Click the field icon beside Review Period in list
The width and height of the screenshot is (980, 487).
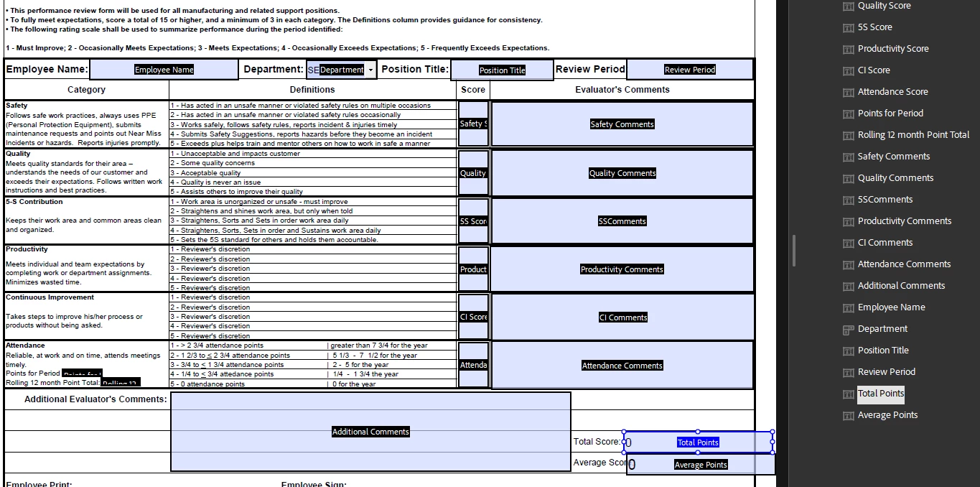tap(849, 372)
